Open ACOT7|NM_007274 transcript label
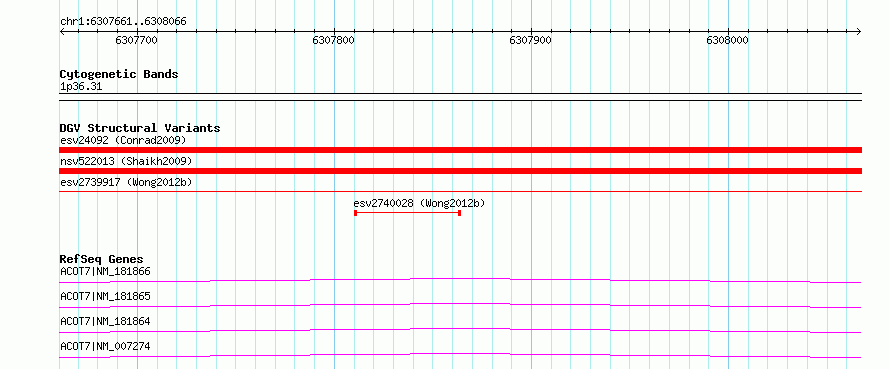This screenshot has height=369, width=890. coord(106,346)
